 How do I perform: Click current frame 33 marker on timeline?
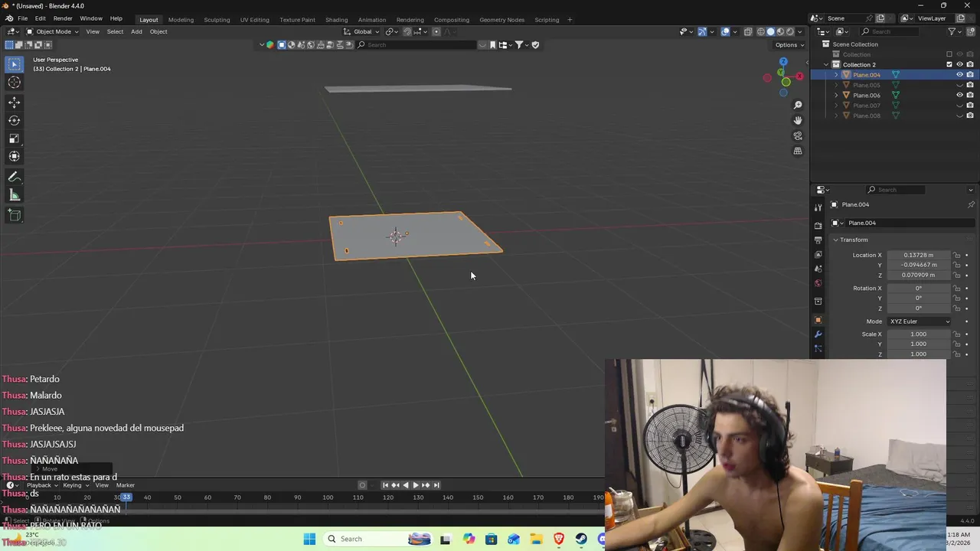click(126, 497)
